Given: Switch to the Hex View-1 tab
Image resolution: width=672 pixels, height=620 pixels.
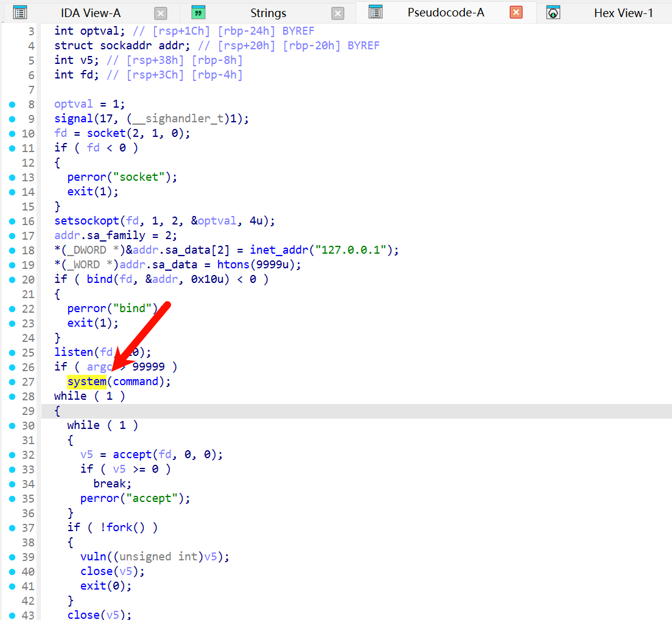Looking at the screenshot, I should 623,13.
